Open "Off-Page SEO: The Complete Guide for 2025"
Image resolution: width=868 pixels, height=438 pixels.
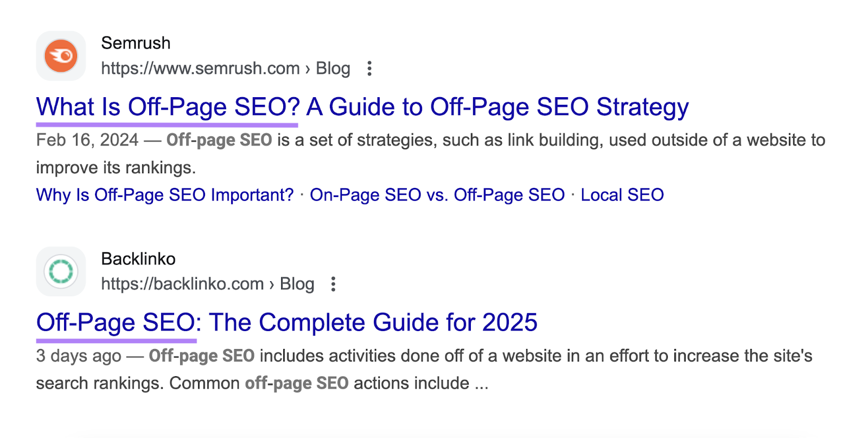pos(286,321)
